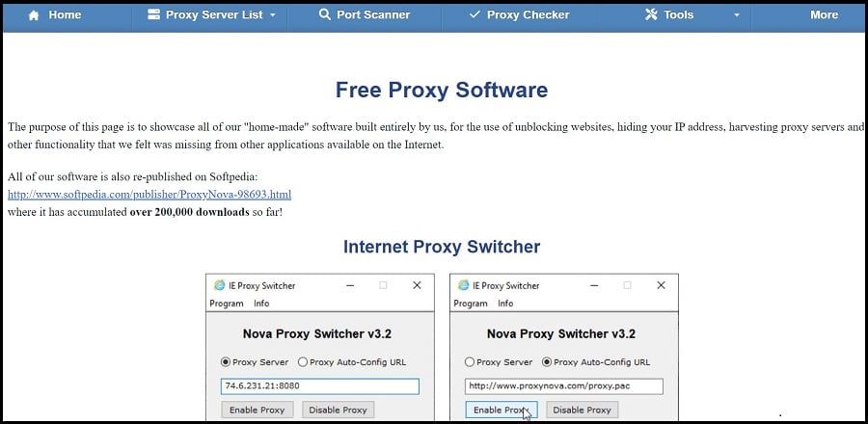The height and width of the screenshot is (424, 868).
Task: Click the 74.6.231.21:8080 proxy address field
Action: [x=320, y=385]
